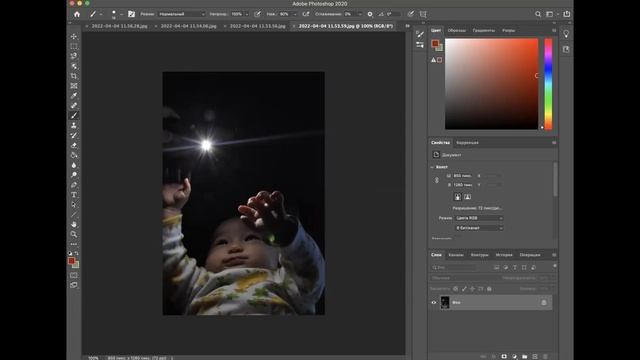Toggle link width and height constraint
Viewport: 640px width, 360px height.
436,180
